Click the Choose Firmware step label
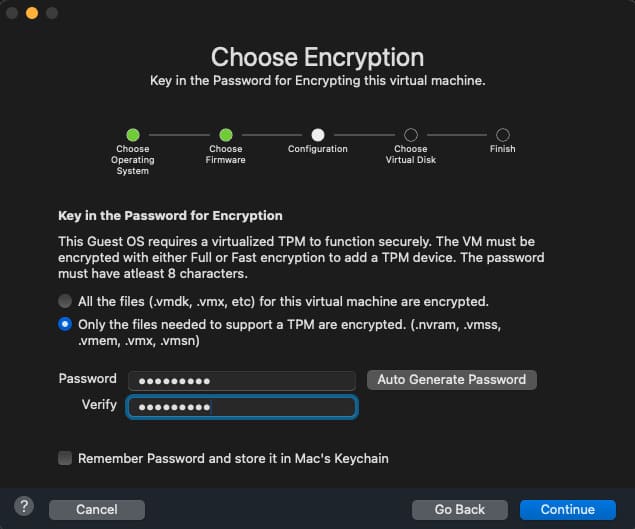 tap(226, 154)
